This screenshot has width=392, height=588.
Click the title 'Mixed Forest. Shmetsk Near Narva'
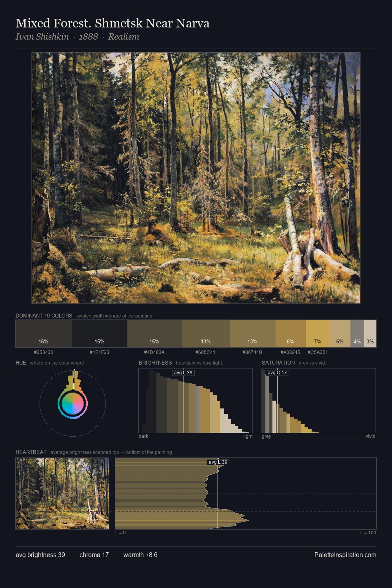click(113, 24)
